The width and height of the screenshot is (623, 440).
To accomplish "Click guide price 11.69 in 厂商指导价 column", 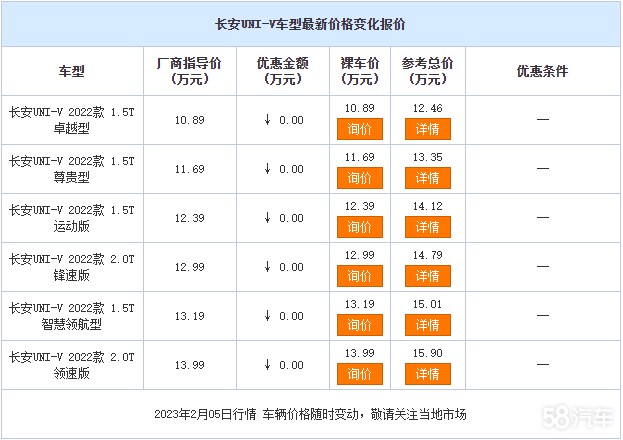I will pyautogui.click(x=190, y=169).
